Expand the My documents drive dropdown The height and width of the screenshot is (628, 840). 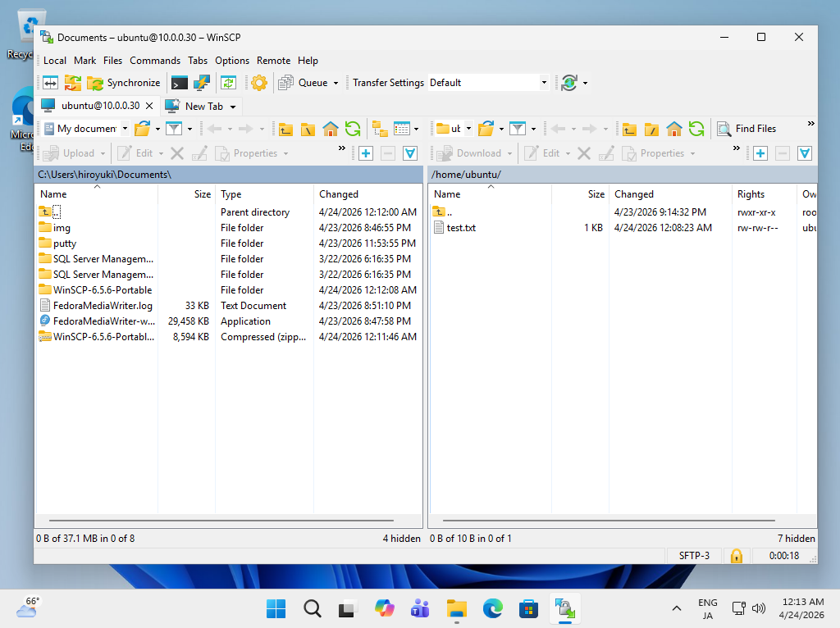[125, 129]
